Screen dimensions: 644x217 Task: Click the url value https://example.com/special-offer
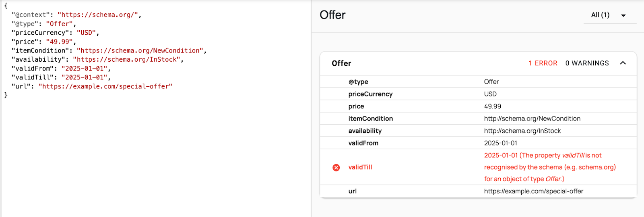pyautogui.click(x=533, y=191)
